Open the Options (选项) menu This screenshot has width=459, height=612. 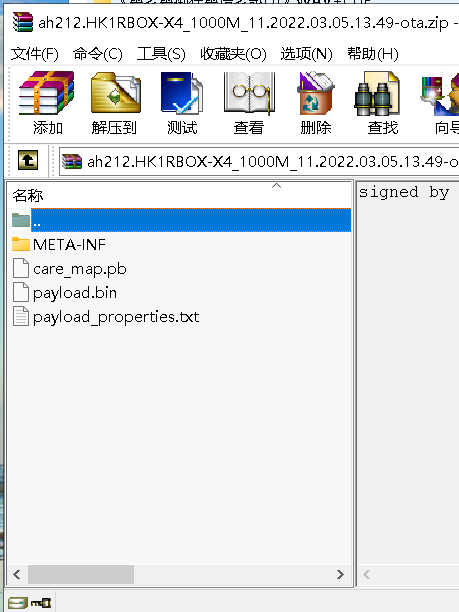306,53
